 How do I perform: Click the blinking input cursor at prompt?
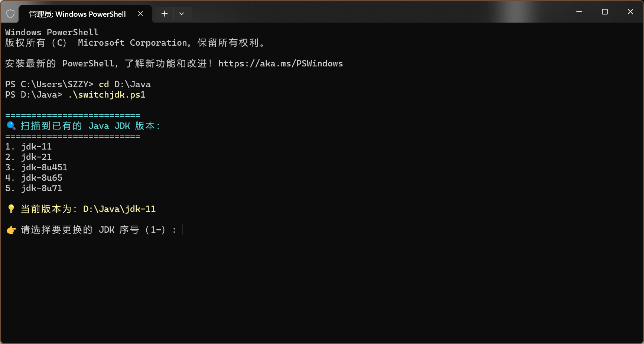point(182,230)
